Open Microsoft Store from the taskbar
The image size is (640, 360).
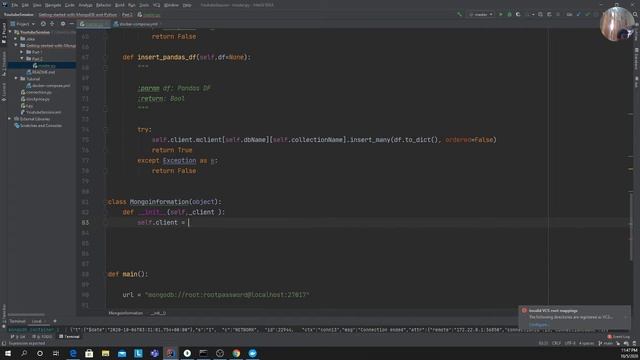click(x=89, y=353)
